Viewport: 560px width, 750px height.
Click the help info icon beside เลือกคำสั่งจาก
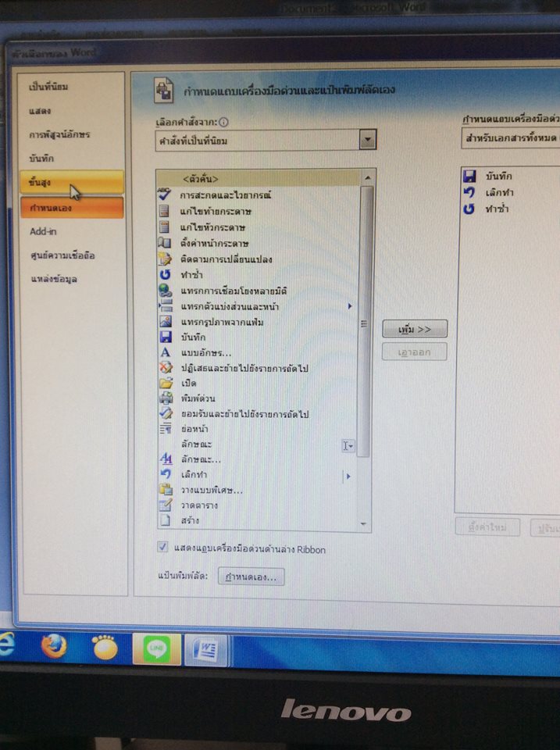tap(223, 122)
